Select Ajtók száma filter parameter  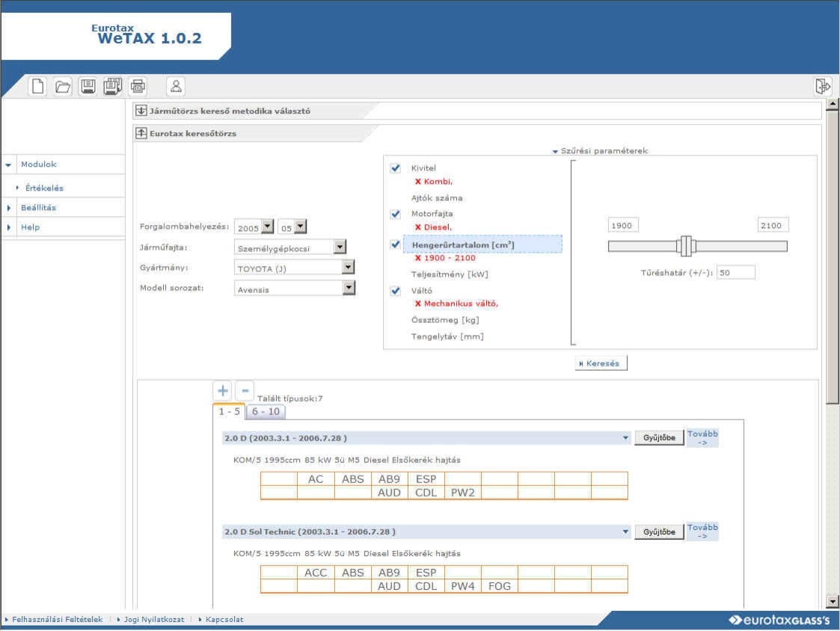pyautogui.click(x=437, y=198)
